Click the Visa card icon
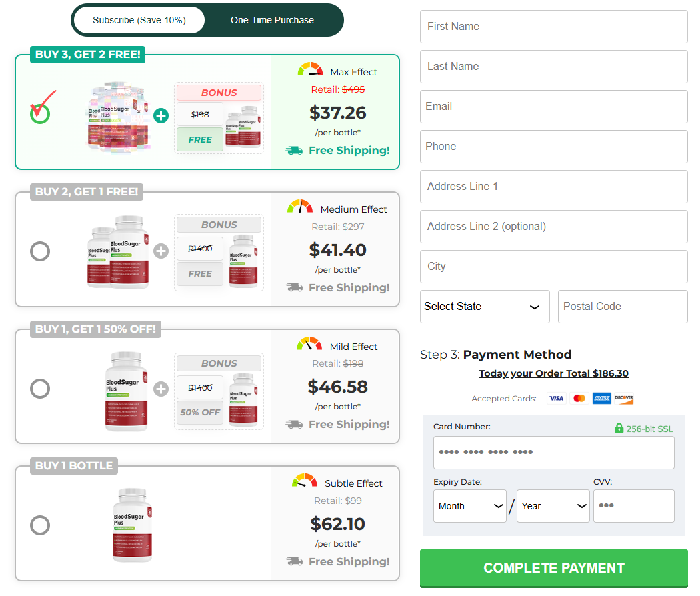Image resolution: width=700 pixels, height=596 pixels. pos(556,399)
